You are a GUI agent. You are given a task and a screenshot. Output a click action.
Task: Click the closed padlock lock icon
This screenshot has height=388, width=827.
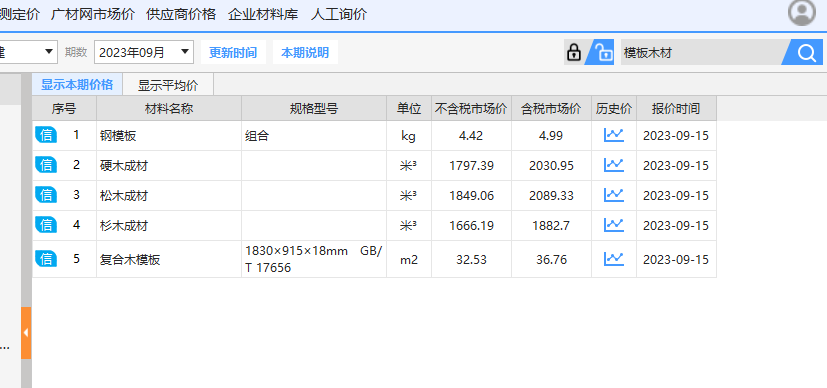pos(574,52)
